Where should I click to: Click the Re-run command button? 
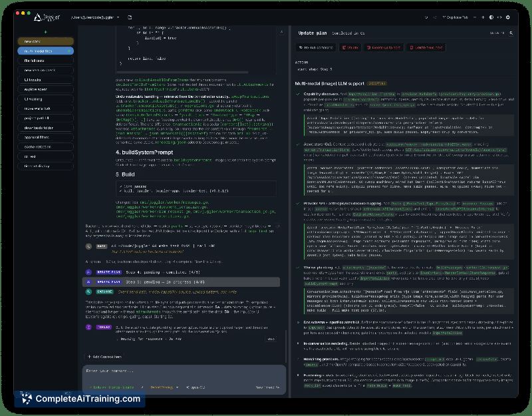pyautogui.click(x=315, y=47)
